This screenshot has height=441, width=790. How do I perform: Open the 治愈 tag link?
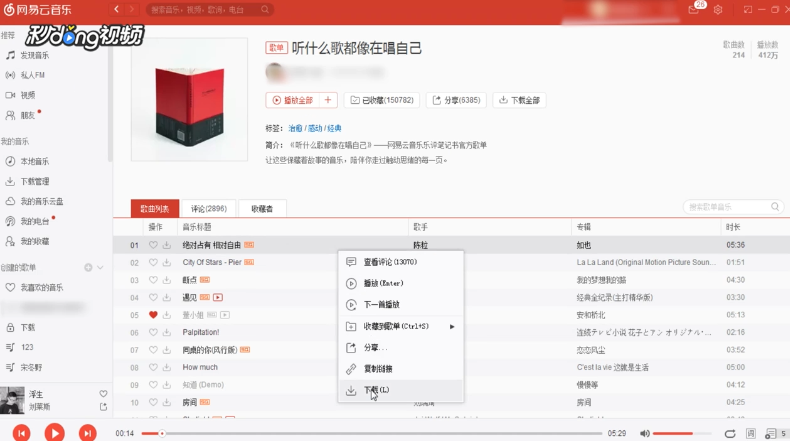tap(295, 129)
